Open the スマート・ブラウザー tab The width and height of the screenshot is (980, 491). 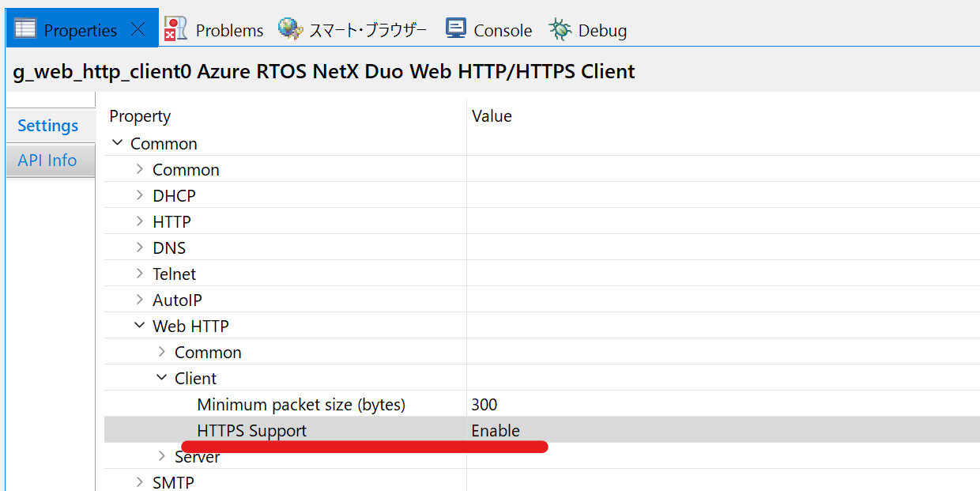point(367,30)
